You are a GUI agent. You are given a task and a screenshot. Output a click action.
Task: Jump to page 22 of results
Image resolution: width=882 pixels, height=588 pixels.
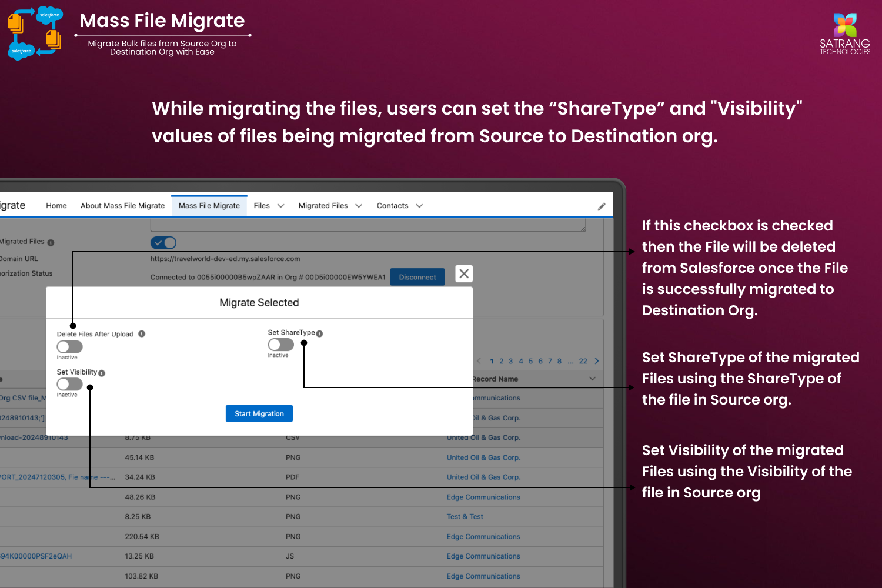[583, 361]
